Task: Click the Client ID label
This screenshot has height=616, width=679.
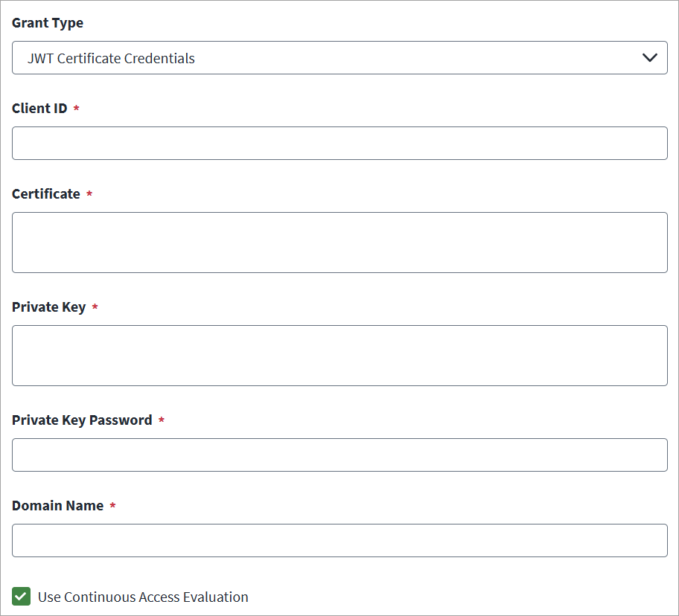Action: [x=39, y=109]
